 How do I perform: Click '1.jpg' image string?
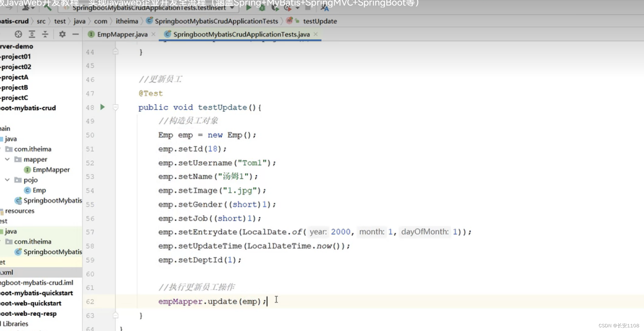click(240, 191)
